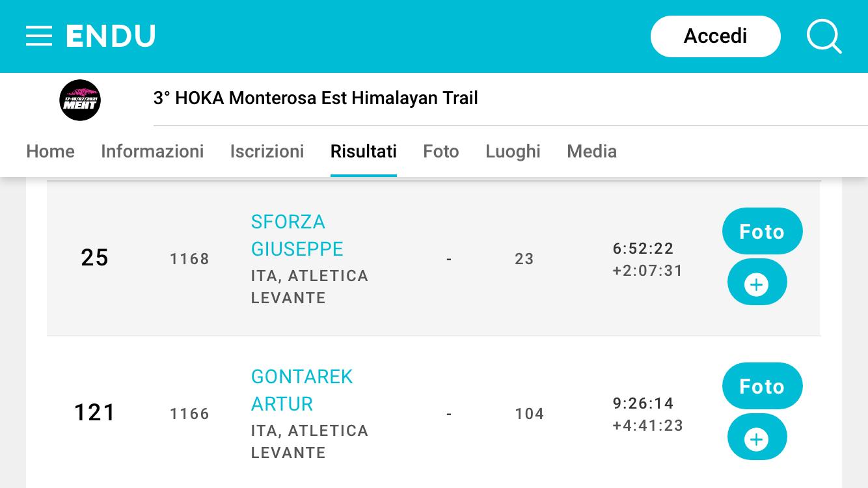Select the result row ranked 121
This screenshot has height=488, width=868.
pos(433,413)
